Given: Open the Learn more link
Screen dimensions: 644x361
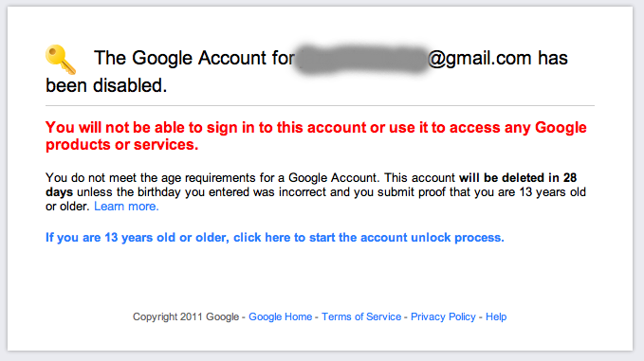Looking at the screenshot, I should [126, 207].
